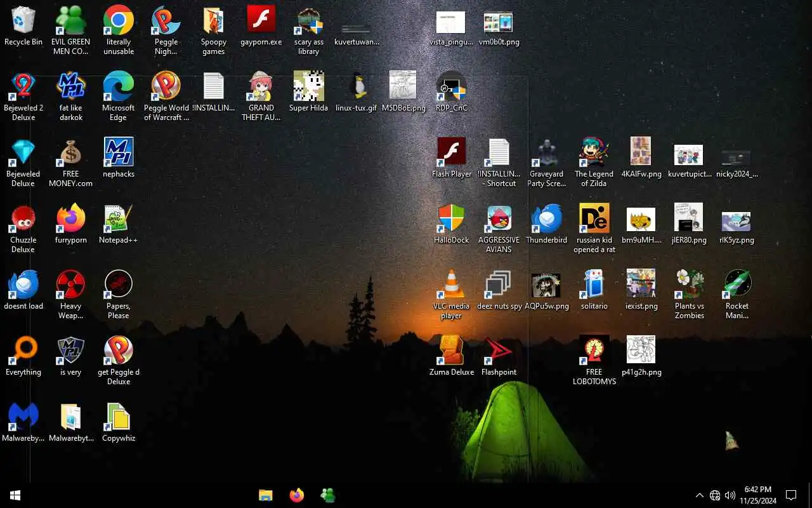This screenshot has width=812, height=508.
Task: Select the iexist.png image thumbnail
Action: point(641,283)
